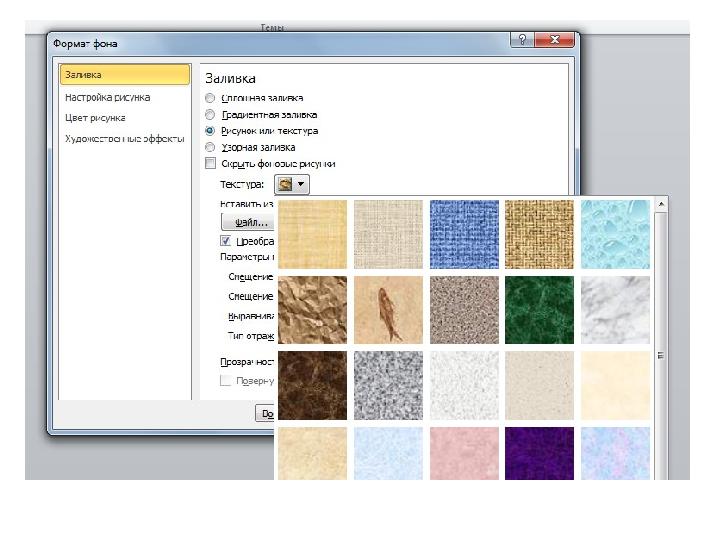Click the Файл... button
This screenshot has width=720, height=540.
(x=248, y=222)
